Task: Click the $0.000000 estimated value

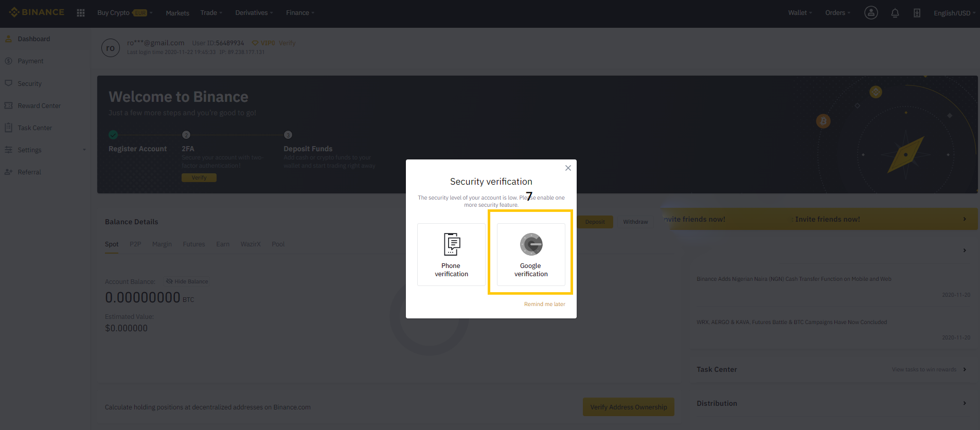Action: [x=127, y=328]
